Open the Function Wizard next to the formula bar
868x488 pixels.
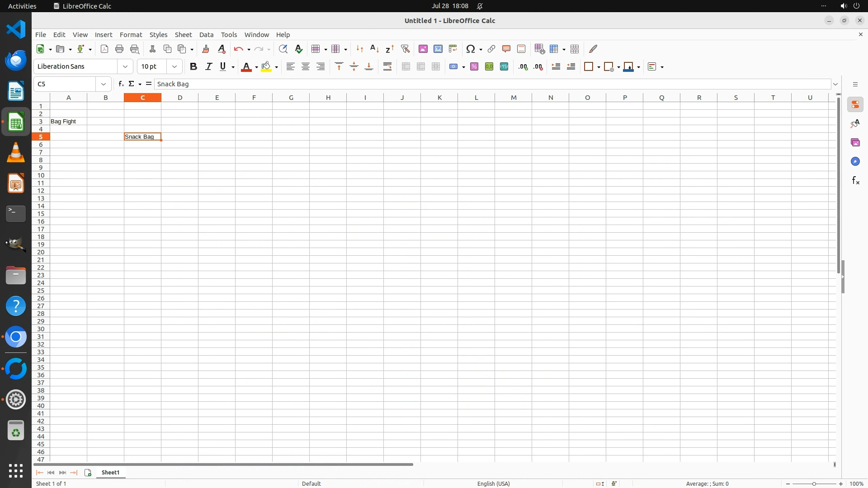(121, 84)
